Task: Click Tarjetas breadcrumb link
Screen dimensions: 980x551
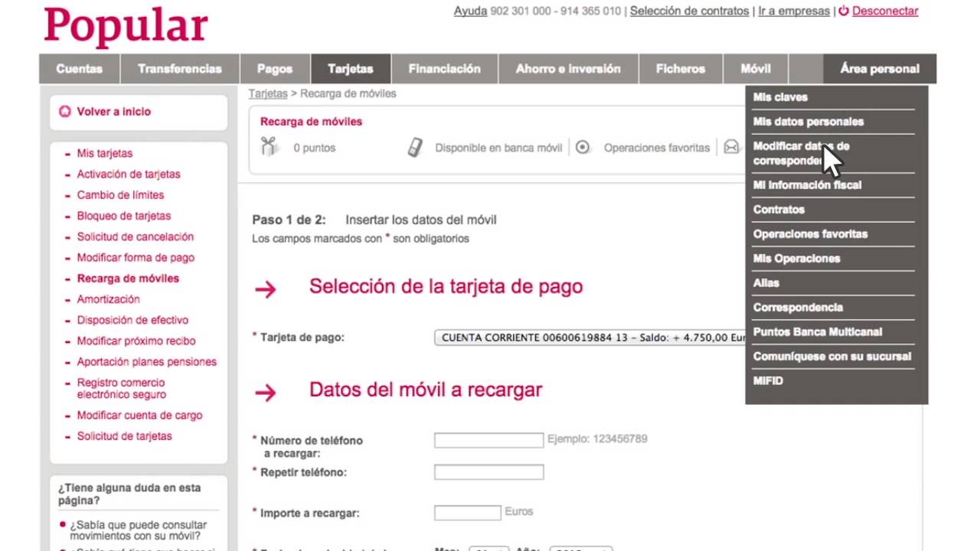Action: [x=268, y=93]
